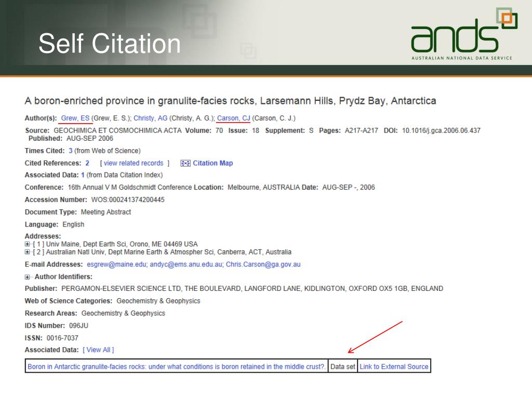
Task: Click Research Areas Geochemistry & Geophysics
Action: point(123,313)
